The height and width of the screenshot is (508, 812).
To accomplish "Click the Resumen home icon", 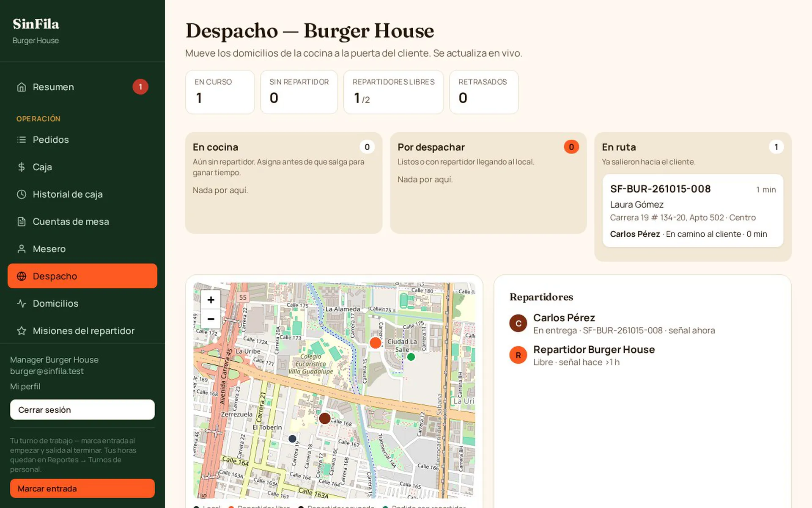I will click(22, 87).
